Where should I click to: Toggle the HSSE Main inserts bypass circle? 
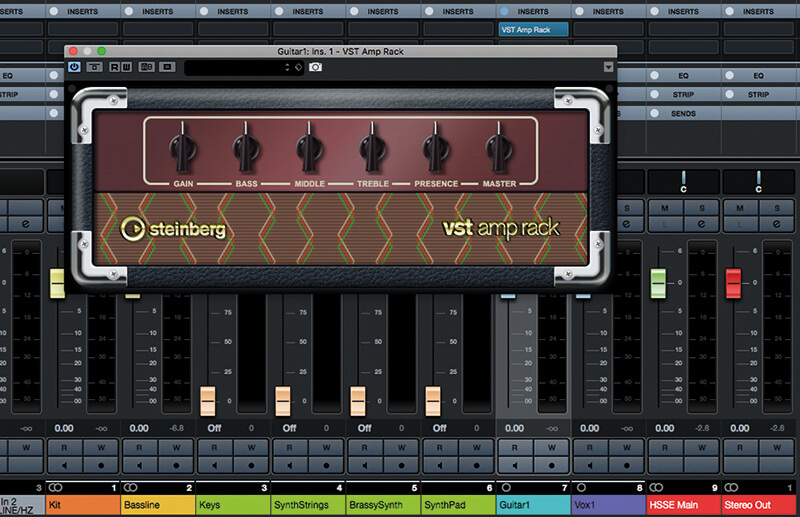click(x=655, y=11)
